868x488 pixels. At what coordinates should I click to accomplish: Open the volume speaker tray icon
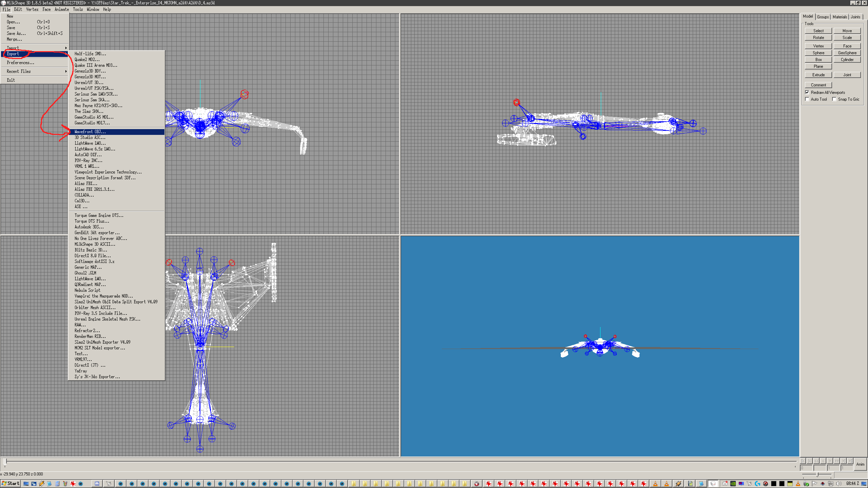click(839, 484)
